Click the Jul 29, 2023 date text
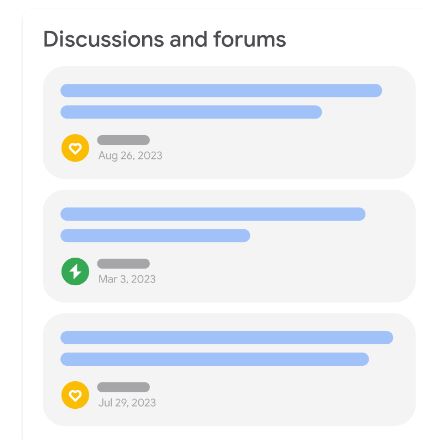Screen dimensions: 423x440 click(x=127, y=403)
